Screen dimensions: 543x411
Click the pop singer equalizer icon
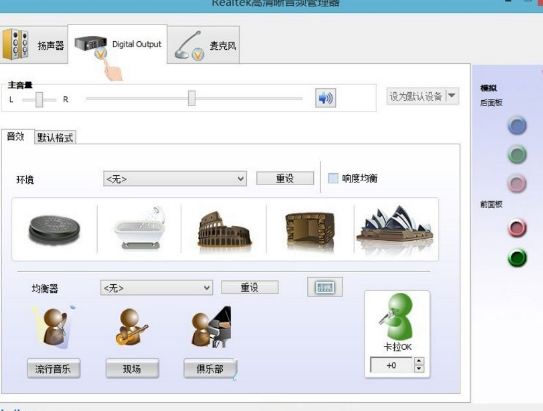pos(54,327)
